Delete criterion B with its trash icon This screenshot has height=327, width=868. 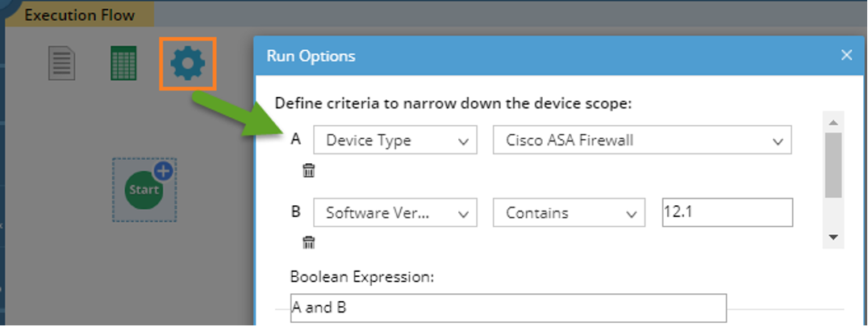[308, 242]
